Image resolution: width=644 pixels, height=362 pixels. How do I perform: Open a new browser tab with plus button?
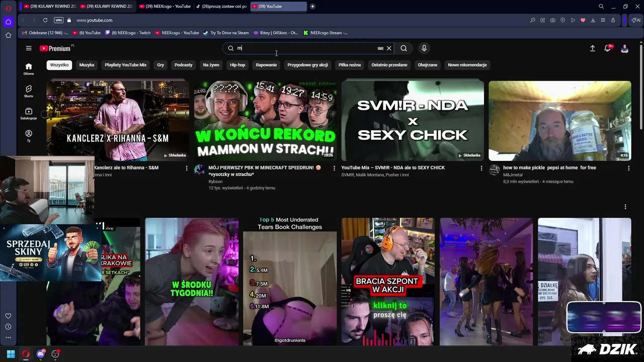pyautogui.click(x=312, y=6)
